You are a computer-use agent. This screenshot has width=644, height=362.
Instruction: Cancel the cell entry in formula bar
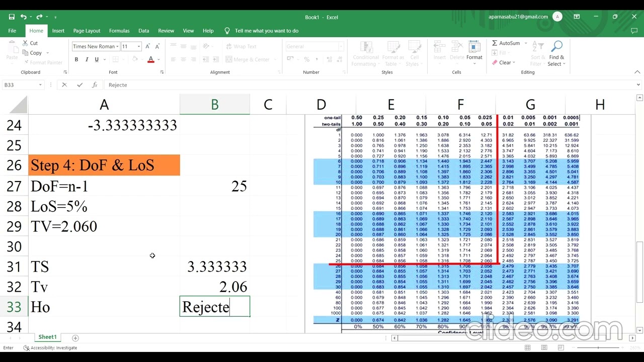click(x=64, y=85)
